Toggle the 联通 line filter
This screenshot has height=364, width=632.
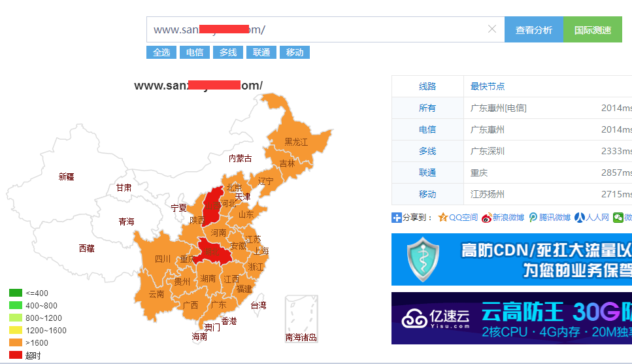261,52
